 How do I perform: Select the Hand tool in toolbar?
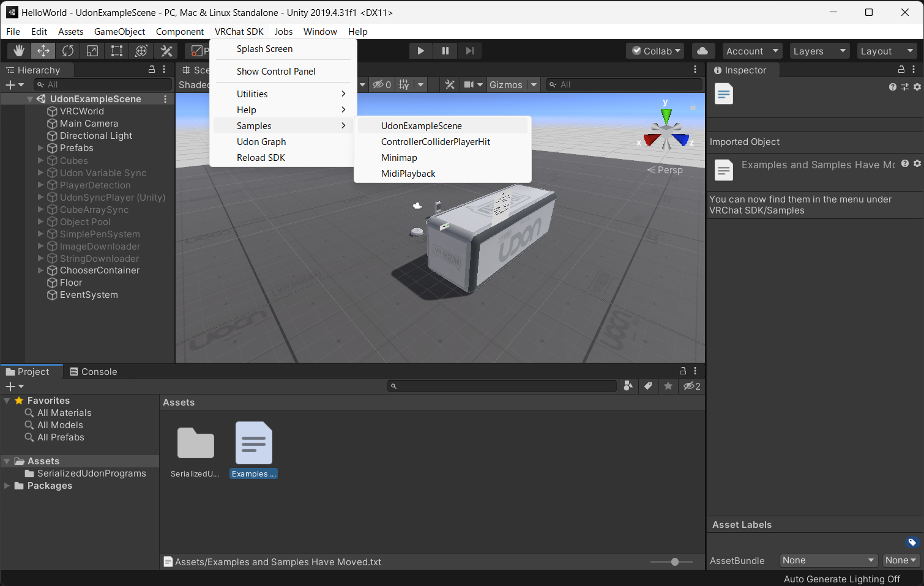(x=19, y=51)
